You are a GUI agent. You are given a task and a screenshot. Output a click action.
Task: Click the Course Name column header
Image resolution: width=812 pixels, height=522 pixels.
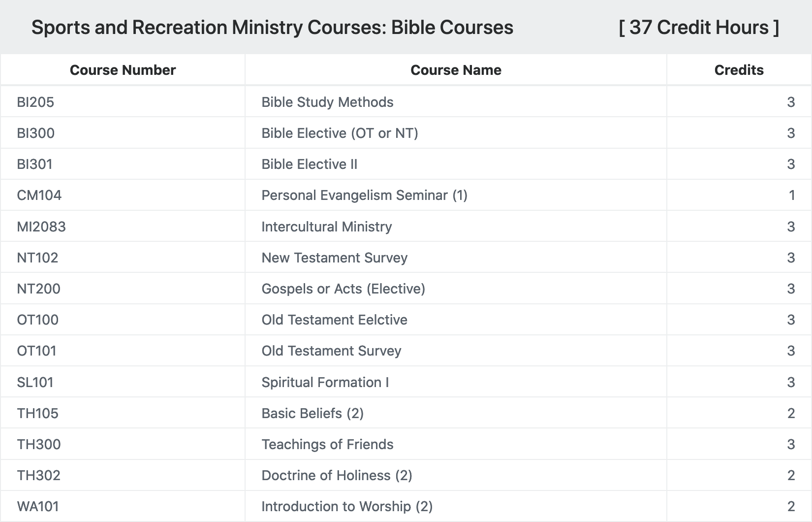(x=456, y=70)
